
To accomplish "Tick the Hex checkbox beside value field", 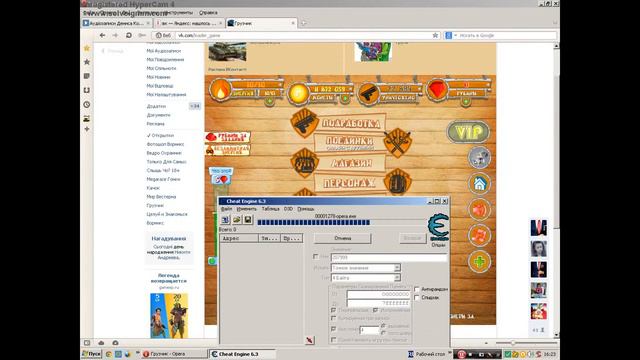I will [316, 257].
